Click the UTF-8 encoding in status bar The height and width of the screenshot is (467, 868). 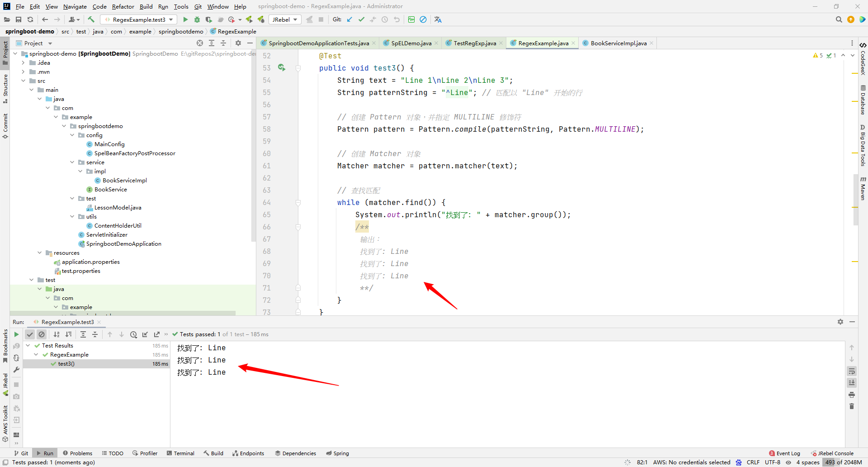click(x=773, y=462)
